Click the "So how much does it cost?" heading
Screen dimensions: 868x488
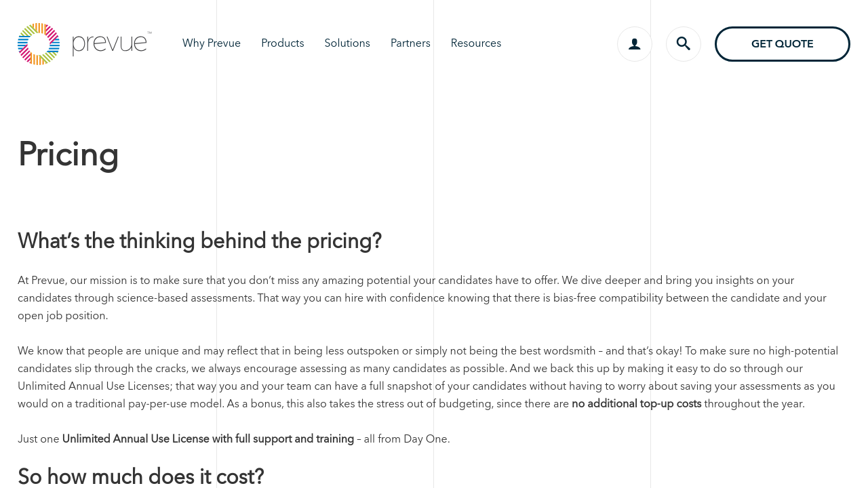pyautogui.click(x=140, y=476)
